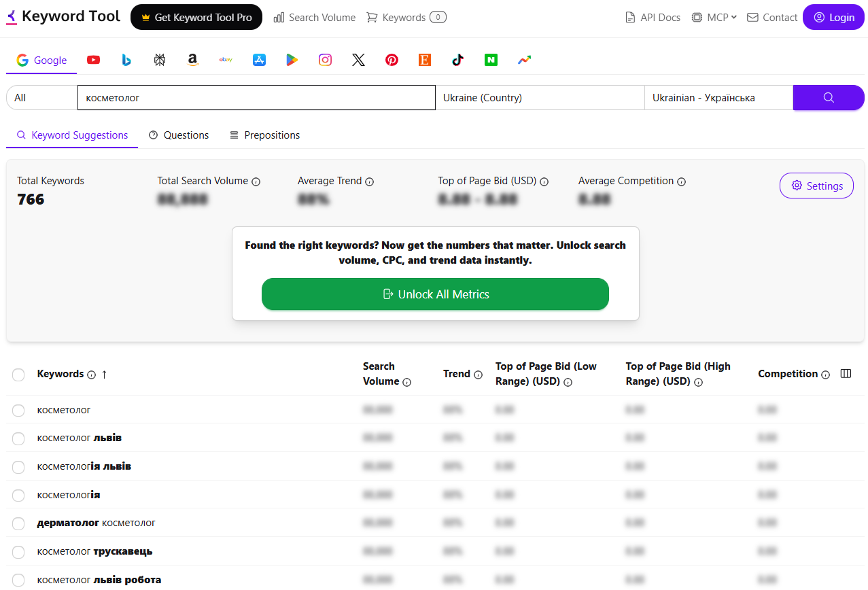Image resolution: width=868 pixels, height=590 pixels.
Task: Click the keyword косметолог трускавець
Action: [x=95, y=551]
